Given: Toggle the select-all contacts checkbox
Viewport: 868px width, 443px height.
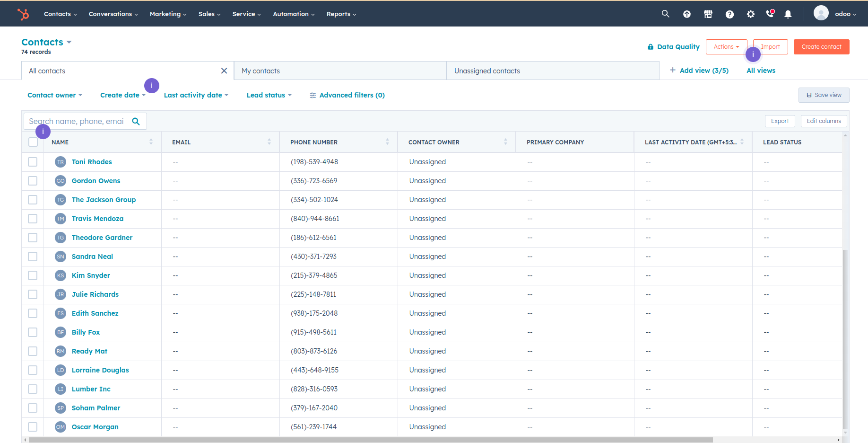Looking at the screenshot, I should (x=33, y=142).
